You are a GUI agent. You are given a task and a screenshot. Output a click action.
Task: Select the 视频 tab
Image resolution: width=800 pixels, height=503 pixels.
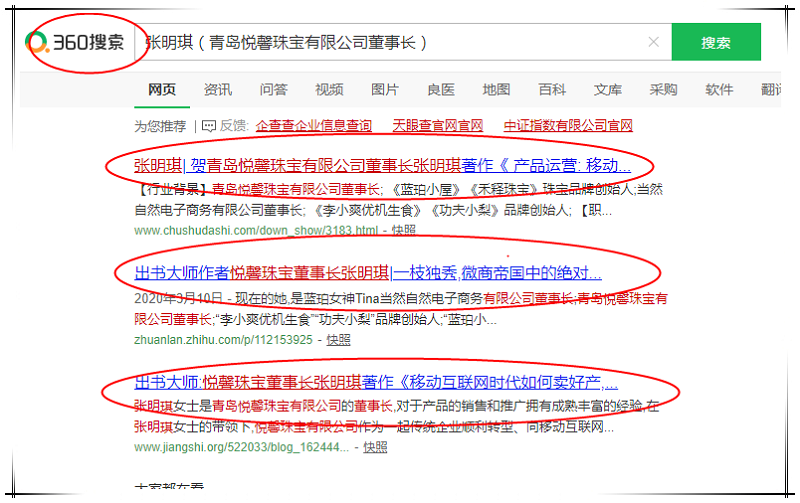pos(329,89)
